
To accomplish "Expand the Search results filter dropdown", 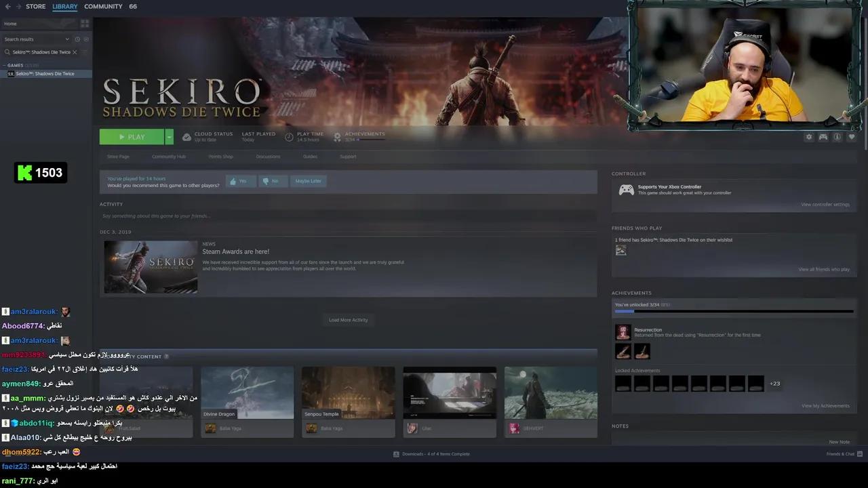I will (67, 39).
